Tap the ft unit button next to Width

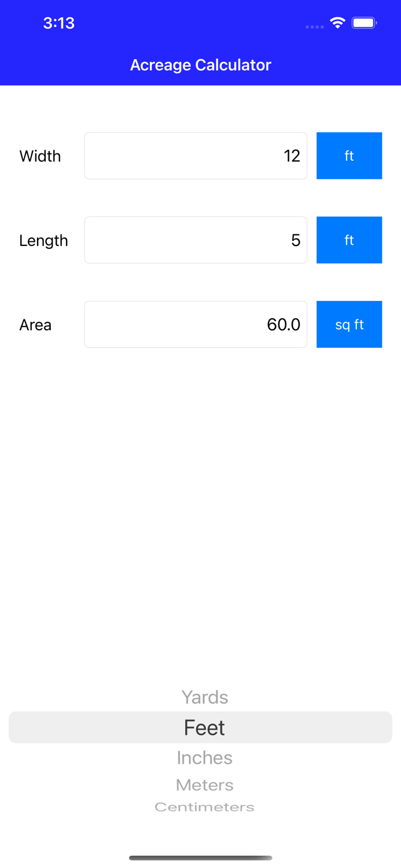click(350, 156)
